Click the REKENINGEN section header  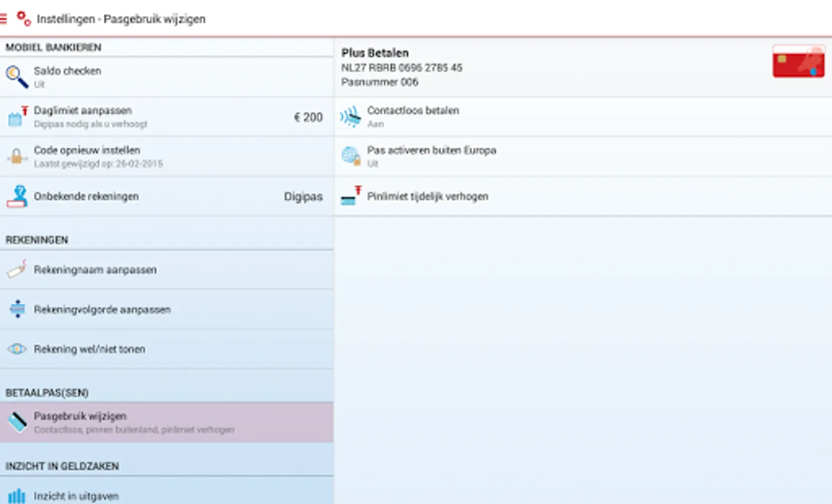click(x=37, y=240)
